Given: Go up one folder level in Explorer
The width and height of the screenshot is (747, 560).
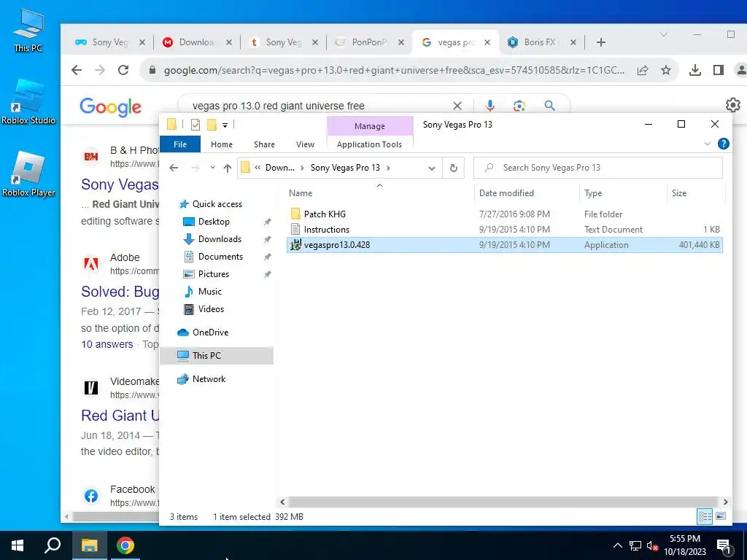Looking at the screenshot, I should click(x=228, y=168).
